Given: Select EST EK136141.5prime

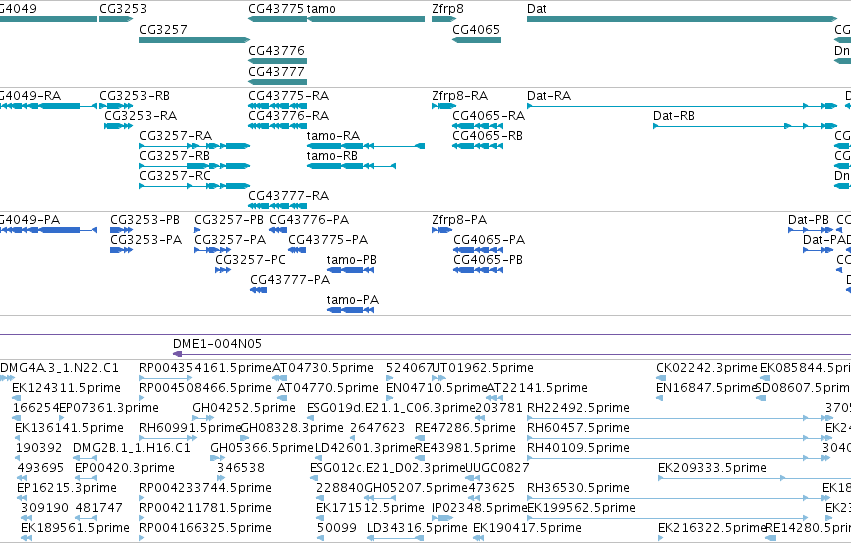Looking at the screenshot, I should (69, 428).
